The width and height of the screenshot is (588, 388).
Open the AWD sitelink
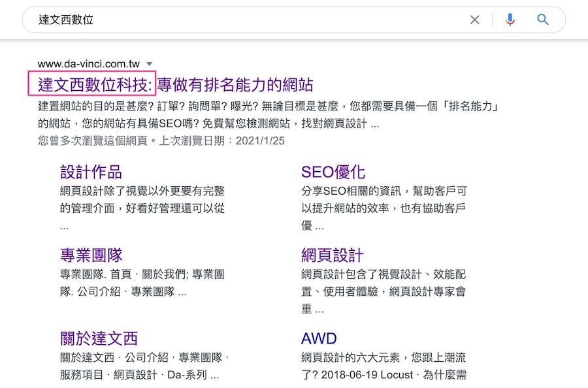pyautogui.click(x=319, y=338)
